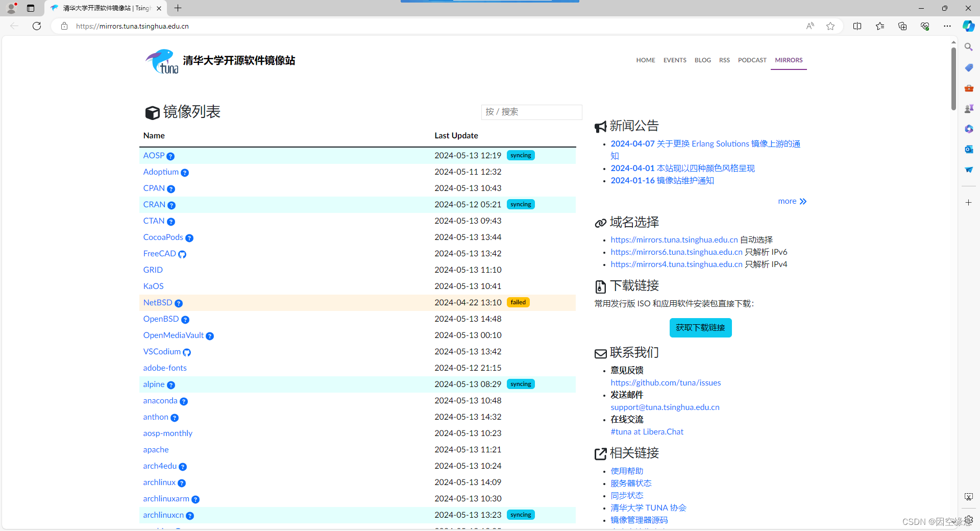
Task: Open the Edge settings and more menu
Action: click(x=947, y=26)
